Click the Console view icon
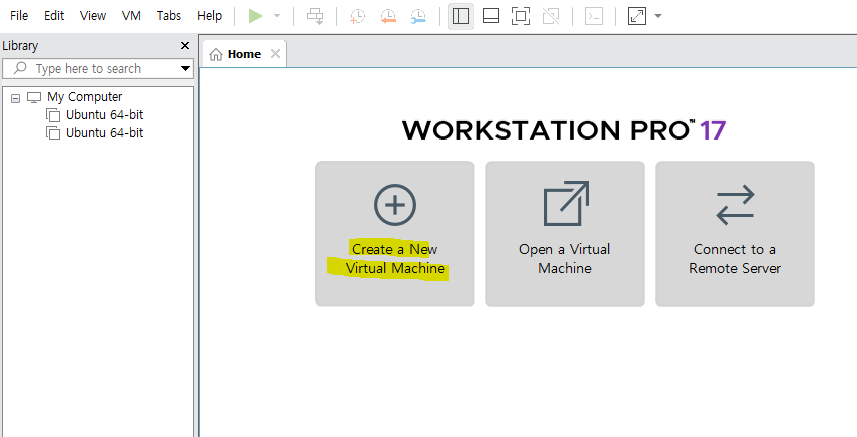The height and width of the screenshot is (437, 857). [594, 16]
